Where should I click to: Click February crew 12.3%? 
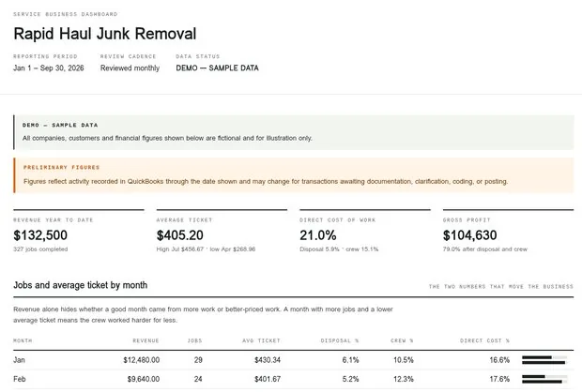click(x=404, y=379)
